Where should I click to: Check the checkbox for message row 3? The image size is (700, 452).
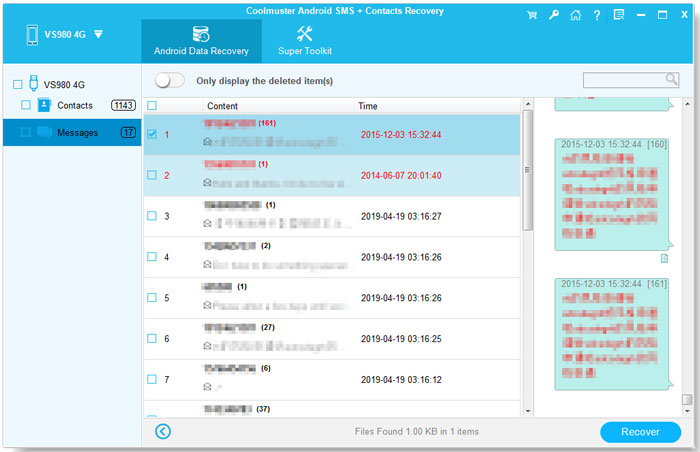(152, 216)
